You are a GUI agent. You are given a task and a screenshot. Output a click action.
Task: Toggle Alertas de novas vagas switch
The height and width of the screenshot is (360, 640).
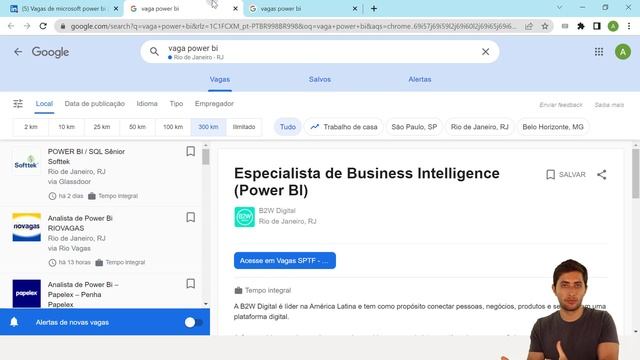point(193,322)
